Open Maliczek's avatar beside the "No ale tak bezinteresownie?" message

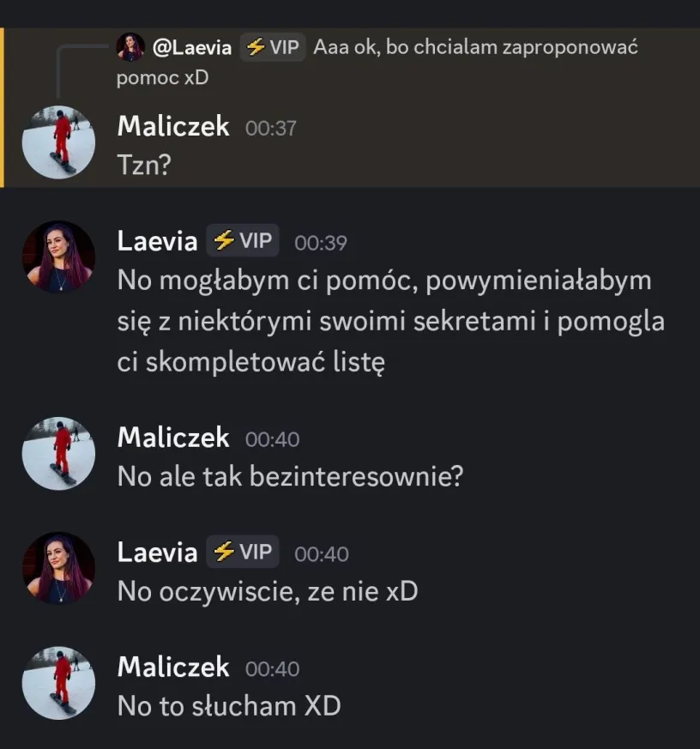[x=58, y=454]
